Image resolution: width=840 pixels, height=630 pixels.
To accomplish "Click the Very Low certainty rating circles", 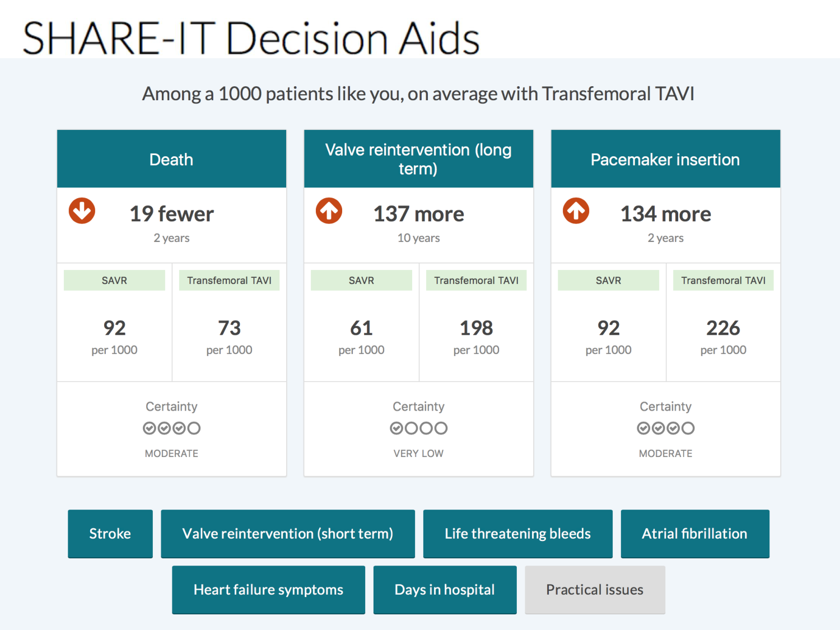I will coord(418,428).
